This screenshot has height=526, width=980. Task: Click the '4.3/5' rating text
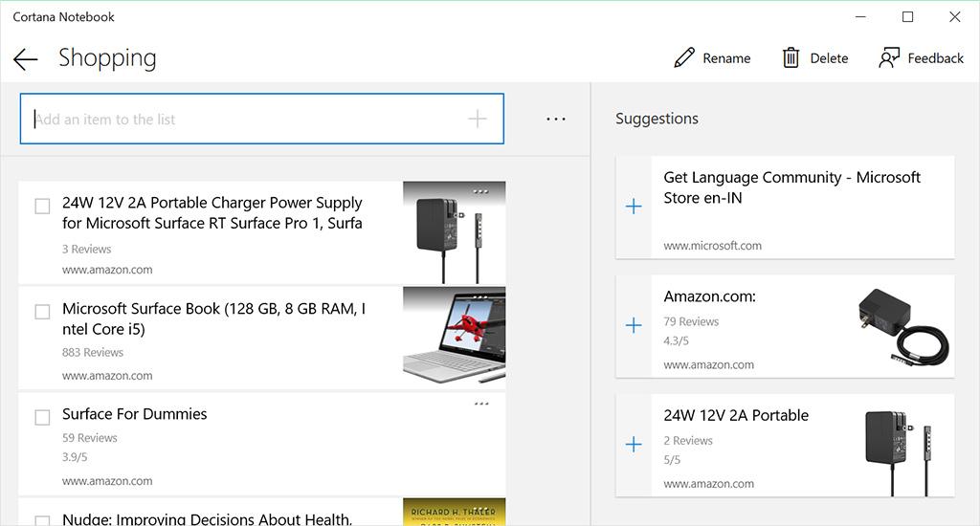point(676,341)
